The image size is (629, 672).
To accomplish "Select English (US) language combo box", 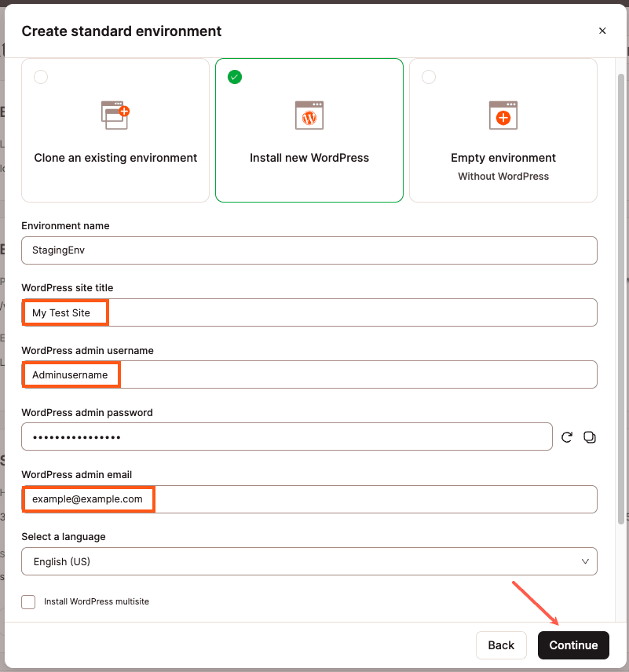I will 309,561.
